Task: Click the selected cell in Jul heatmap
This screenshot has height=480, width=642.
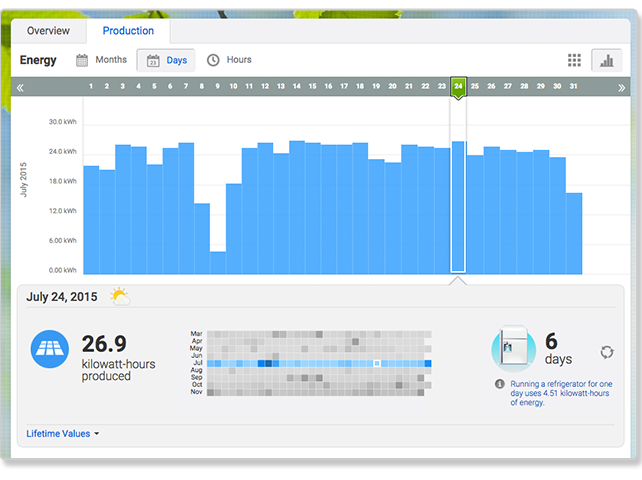Action: (377, 363)
